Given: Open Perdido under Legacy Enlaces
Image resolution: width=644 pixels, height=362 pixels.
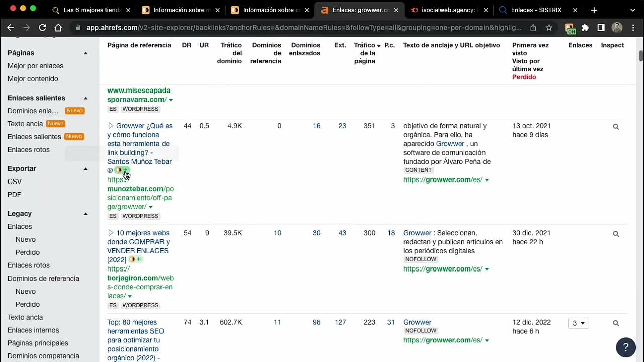Looking at the screenshot, I should click(28, 252).
